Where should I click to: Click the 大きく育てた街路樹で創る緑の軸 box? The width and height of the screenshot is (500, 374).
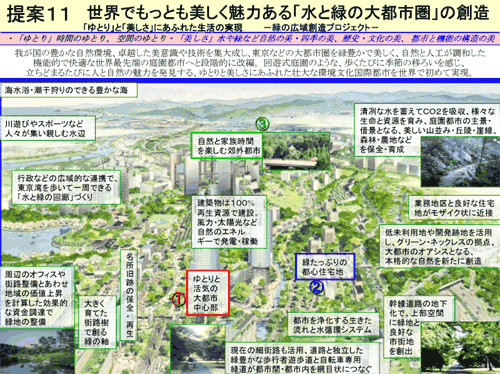point(97,322)
